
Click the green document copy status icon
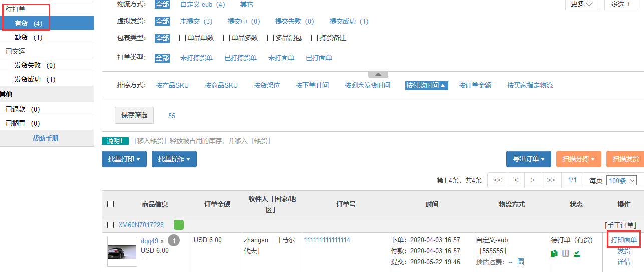coord(554,253)
